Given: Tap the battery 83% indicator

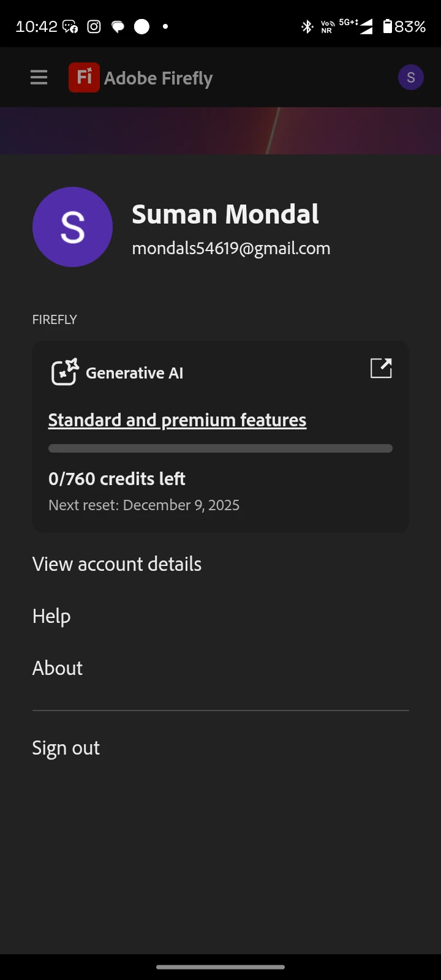Looking at the screenshot, I should point(404,26).
